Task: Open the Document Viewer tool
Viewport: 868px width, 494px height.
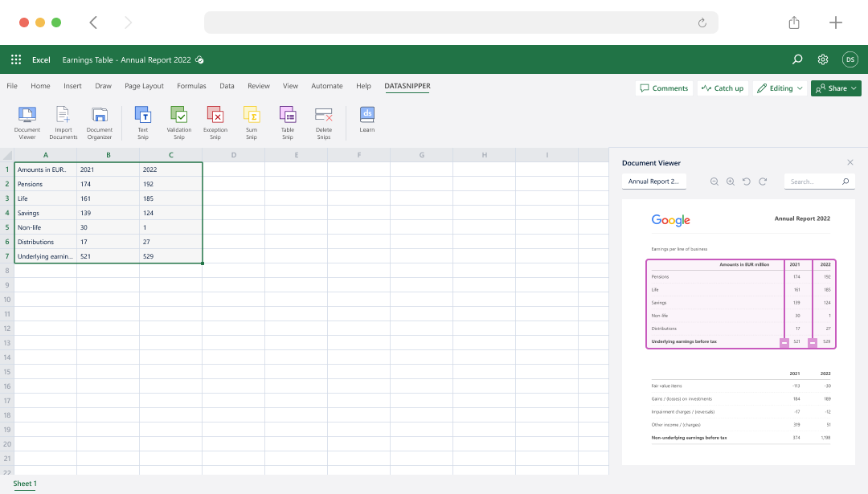Action: click(x=27, y=122)
